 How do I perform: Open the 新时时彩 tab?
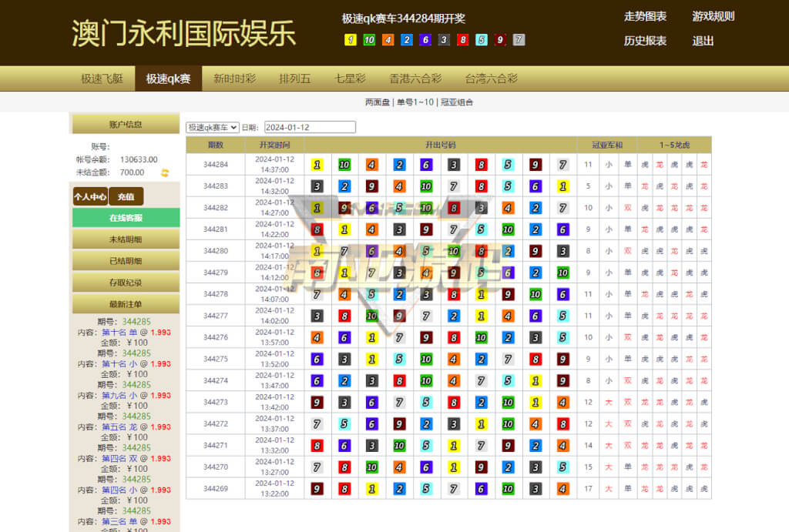coord(234,79)
